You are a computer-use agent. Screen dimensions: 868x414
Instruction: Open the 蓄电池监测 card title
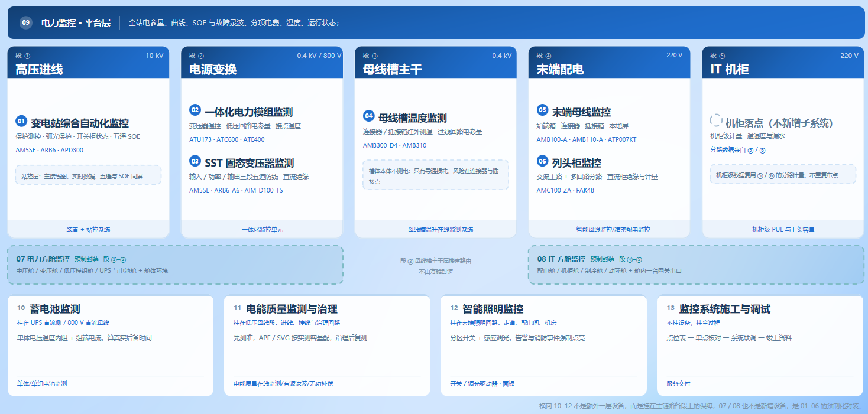[54, 309]
